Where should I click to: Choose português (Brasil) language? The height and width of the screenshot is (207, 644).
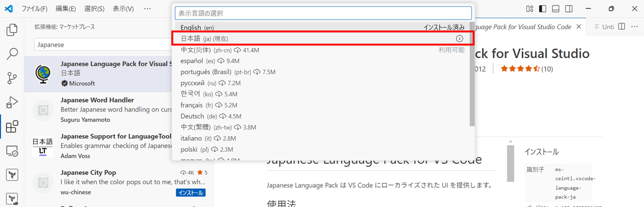[322, 72]
